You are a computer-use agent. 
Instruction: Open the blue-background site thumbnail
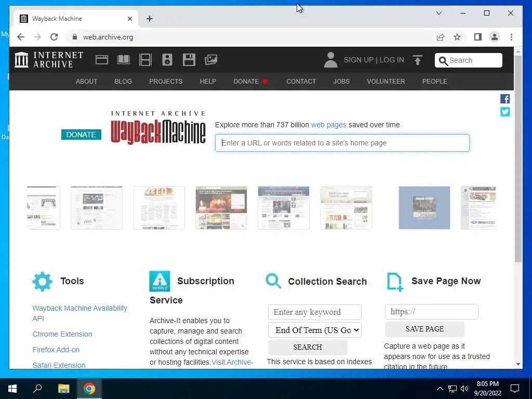[424, 208]
